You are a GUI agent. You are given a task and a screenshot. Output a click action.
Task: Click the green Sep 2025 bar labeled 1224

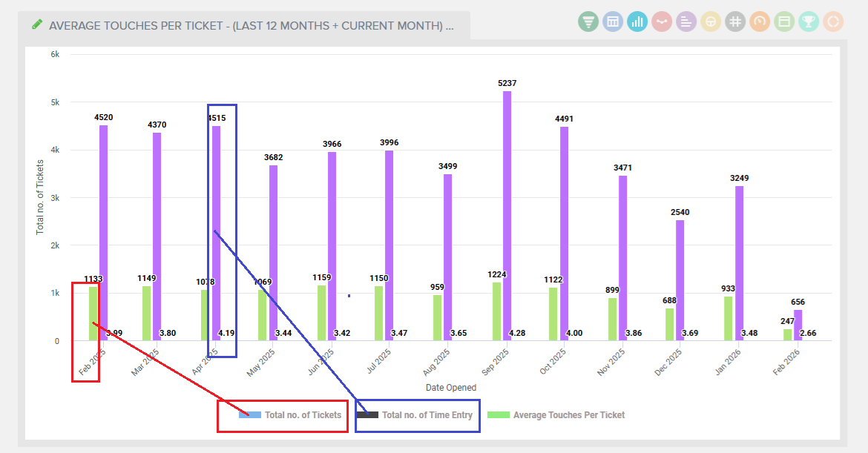pyautogui.click(x=496, y=311)
